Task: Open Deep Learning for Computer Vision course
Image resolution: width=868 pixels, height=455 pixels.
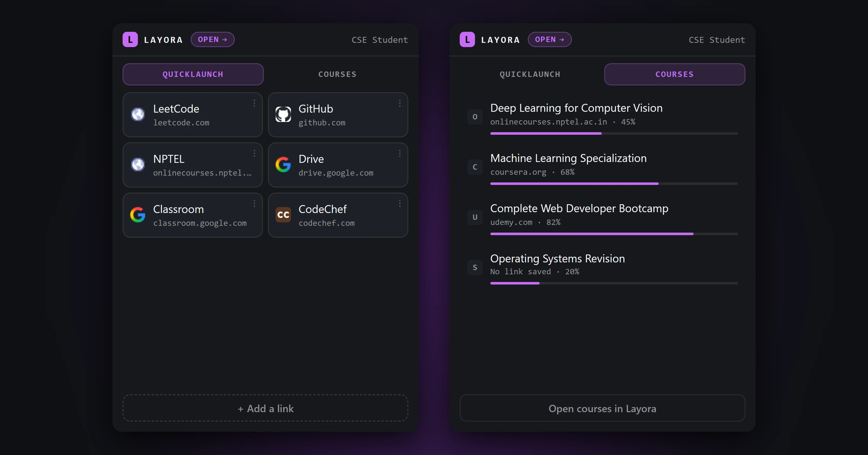Action: [576, 108]
